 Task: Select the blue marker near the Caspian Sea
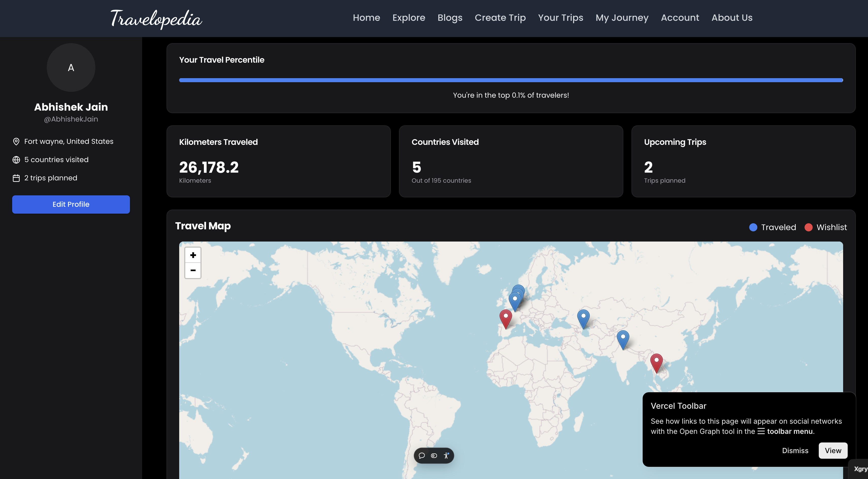(583, 319)
